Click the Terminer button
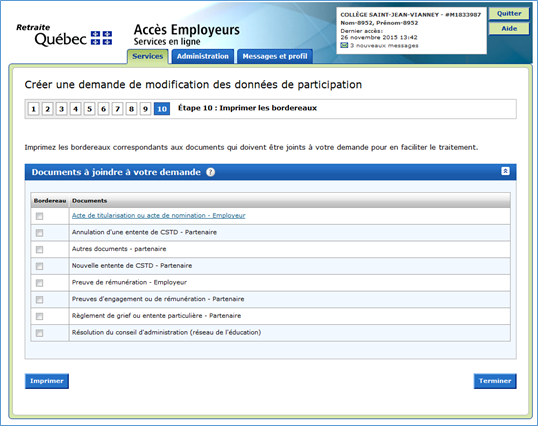538x426 pixels. [x=495, y=381]
